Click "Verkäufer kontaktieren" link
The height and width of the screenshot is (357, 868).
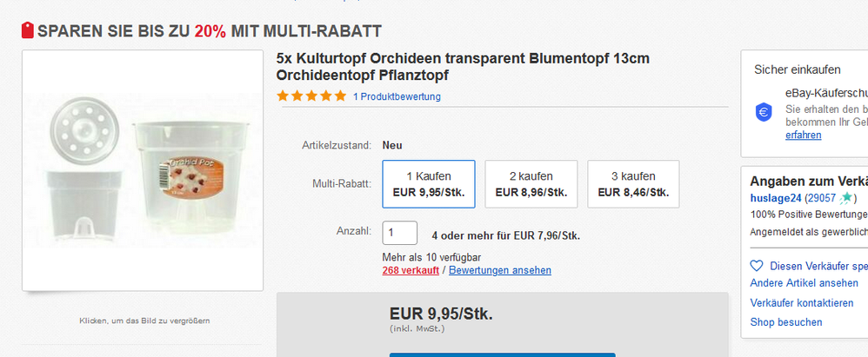point(801,303)
